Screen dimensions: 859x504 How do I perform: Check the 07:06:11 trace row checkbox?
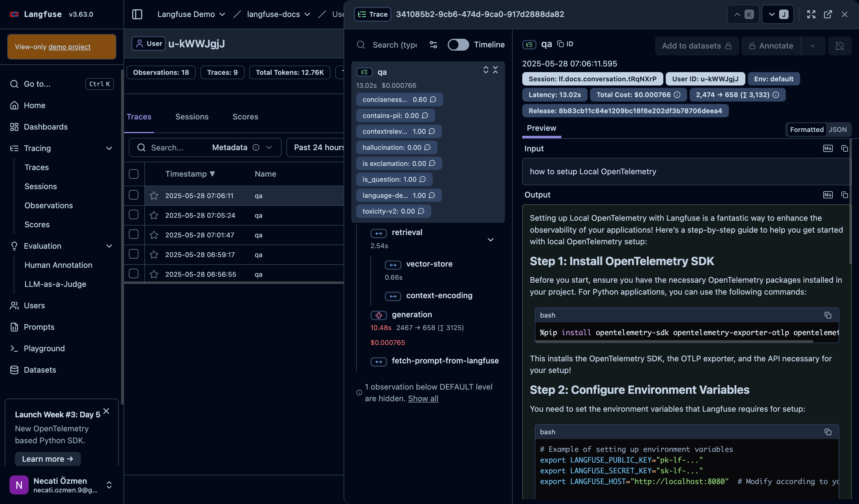(134, 195)
